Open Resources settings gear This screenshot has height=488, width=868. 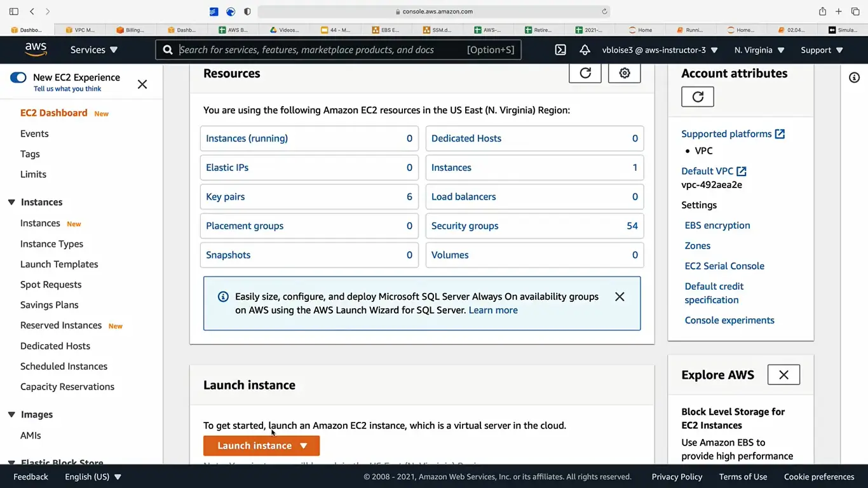tap(625, 73)
